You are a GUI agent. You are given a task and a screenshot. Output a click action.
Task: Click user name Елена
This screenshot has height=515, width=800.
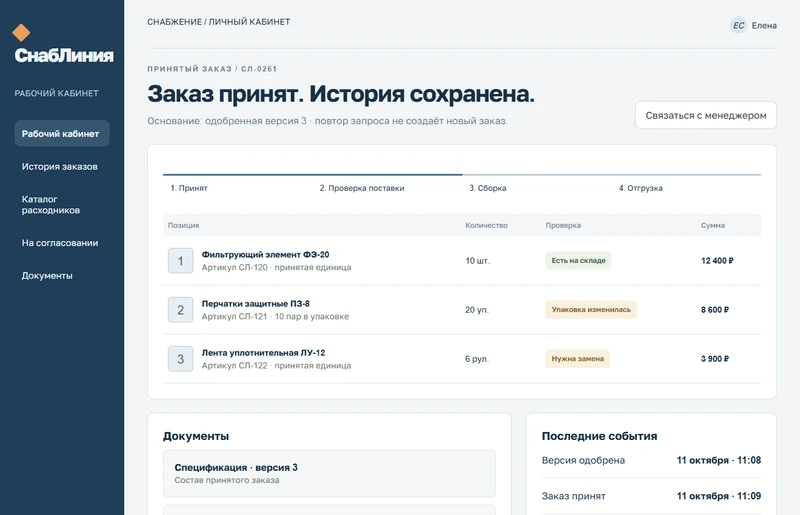(x=764, y=26)
